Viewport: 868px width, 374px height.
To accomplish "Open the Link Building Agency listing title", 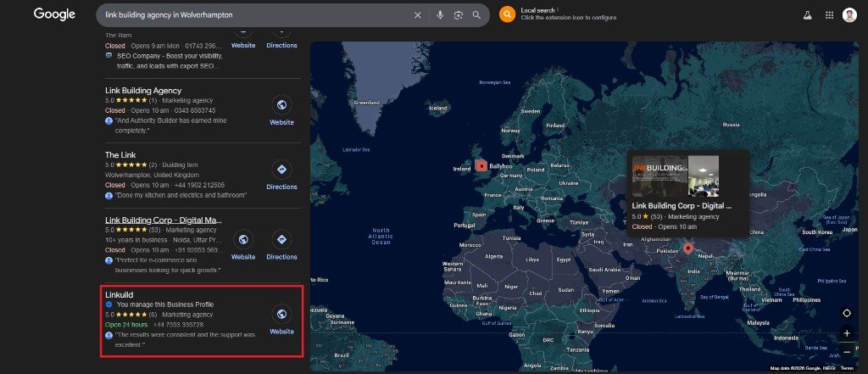I will click(143, 90).
